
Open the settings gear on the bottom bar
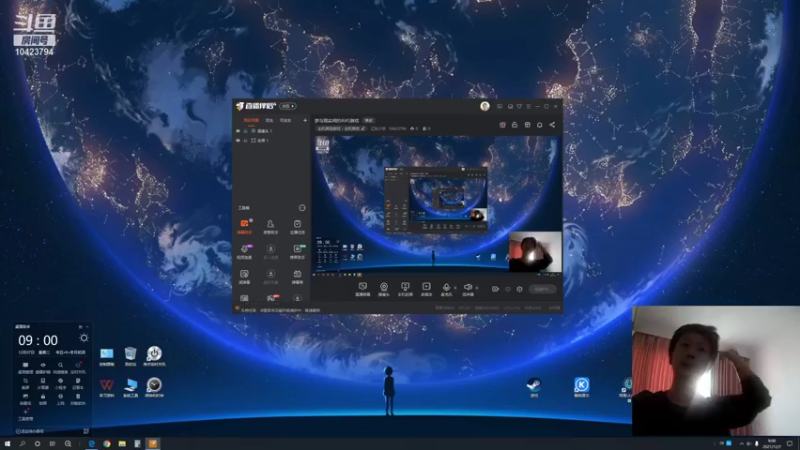519,289
